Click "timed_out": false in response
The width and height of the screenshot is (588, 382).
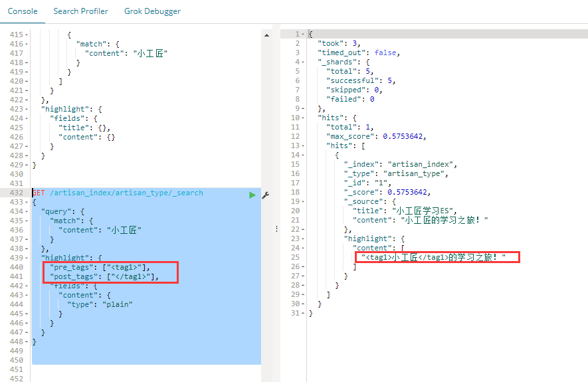[359, 53]
